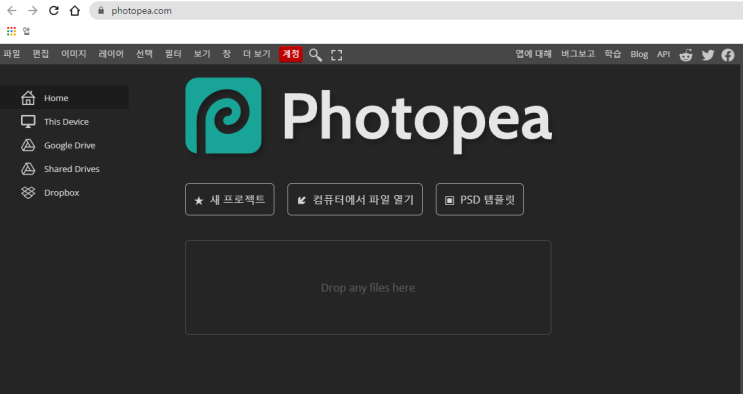The width and height of the screenshot is (743, 394).
Task: Click the teal Photopea spiral logo
Action: click(x=223, y=116)
